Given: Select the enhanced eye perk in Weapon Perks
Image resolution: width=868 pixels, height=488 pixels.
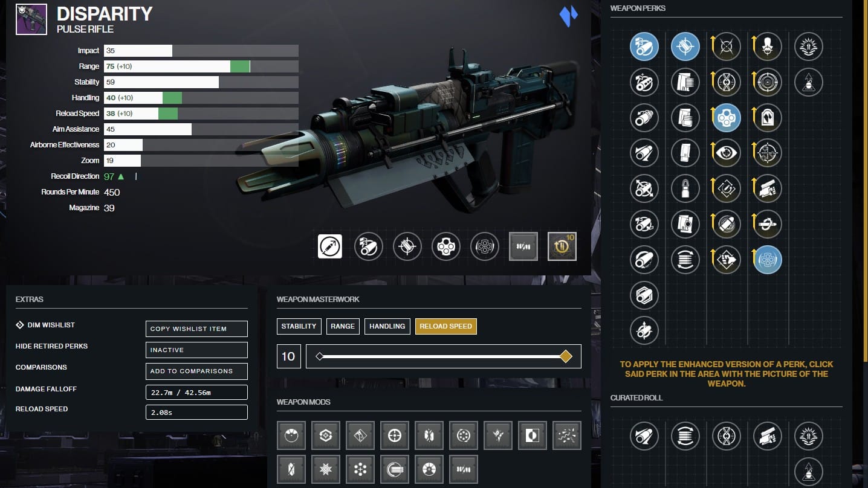Looking at the screenshot, I should coord(727,153).
